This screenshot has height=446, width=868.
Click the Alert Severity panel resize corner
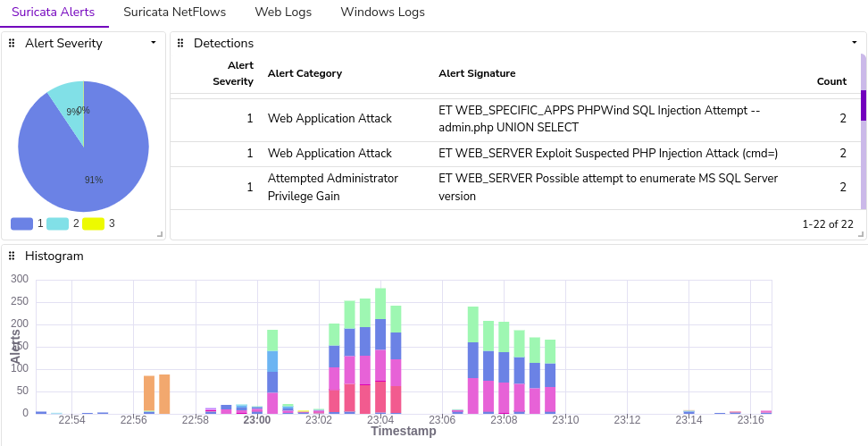[160, 235]
